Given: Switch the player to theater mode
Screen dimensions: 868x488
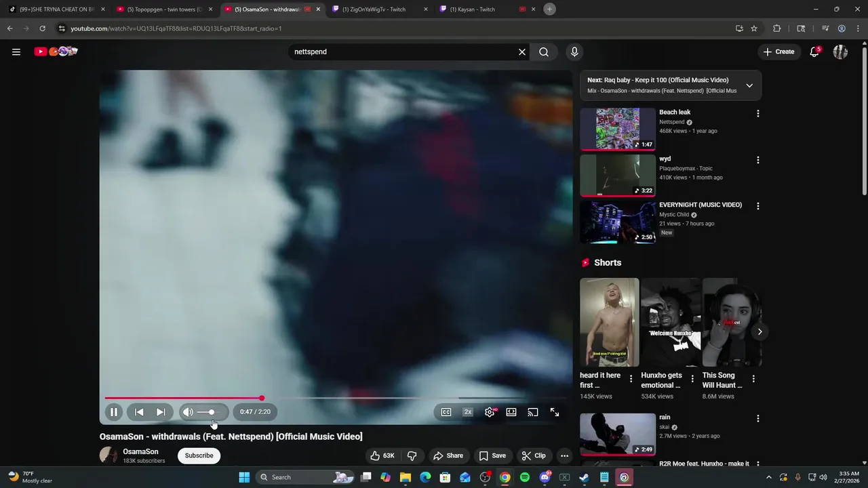Looking at the screenshot, I should point(511,411).
